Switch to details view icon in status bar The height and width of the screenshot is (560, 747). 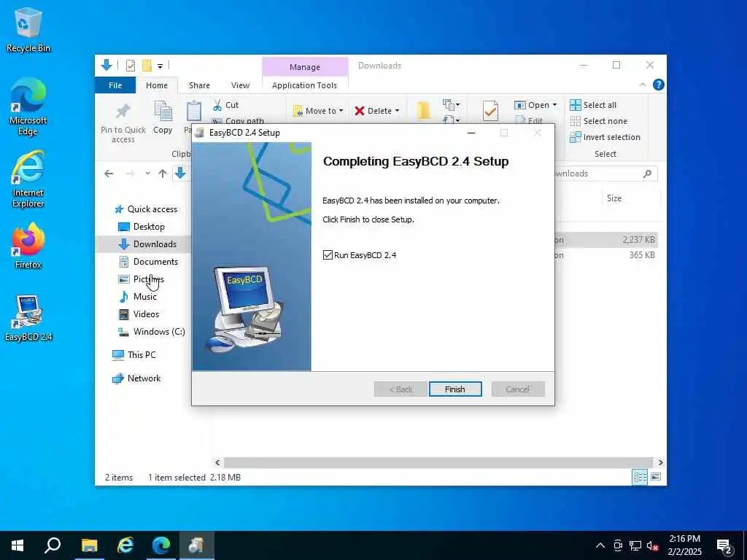[639, 477]
